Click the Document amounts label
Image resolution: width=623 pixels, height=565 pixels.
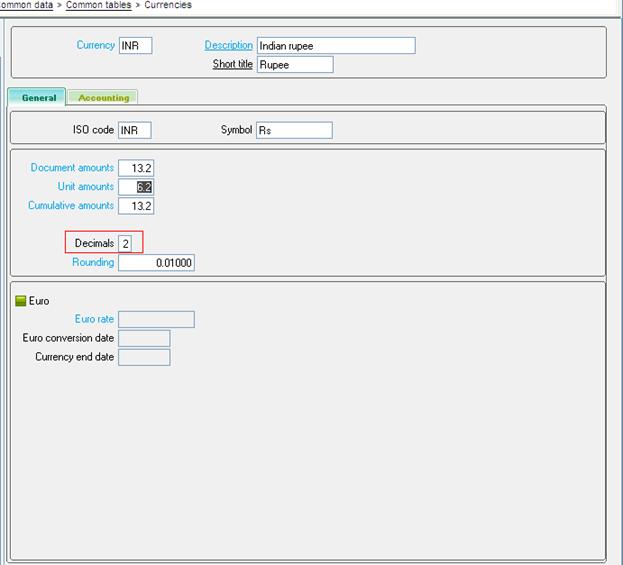click(72, 168)
